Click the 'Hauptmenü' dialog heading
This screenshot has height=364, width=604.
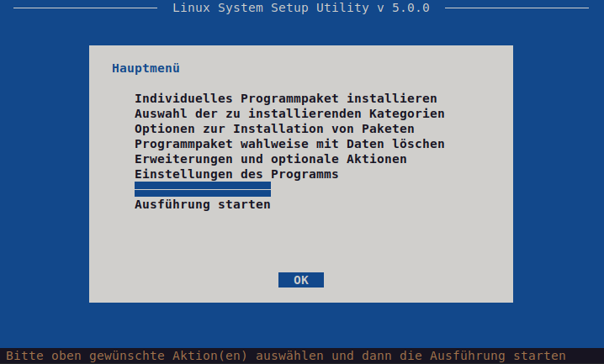coord(146,68)
